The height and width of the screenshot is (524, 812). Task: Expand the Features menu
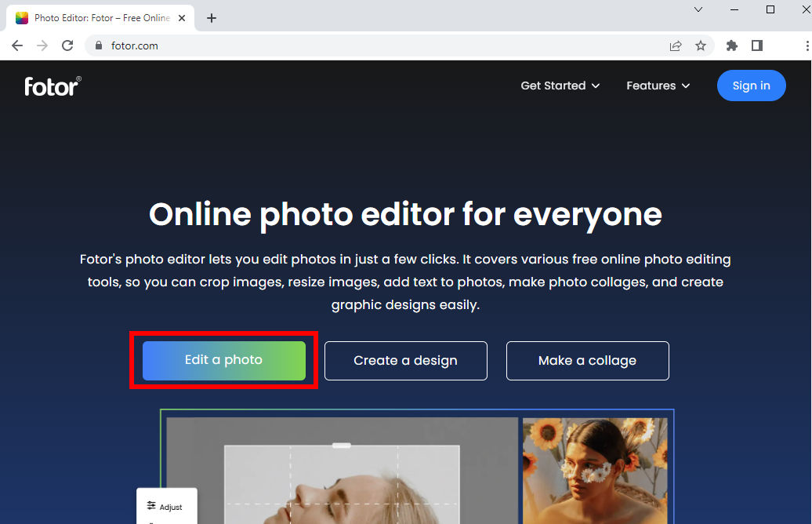click(x=658, y=86)
